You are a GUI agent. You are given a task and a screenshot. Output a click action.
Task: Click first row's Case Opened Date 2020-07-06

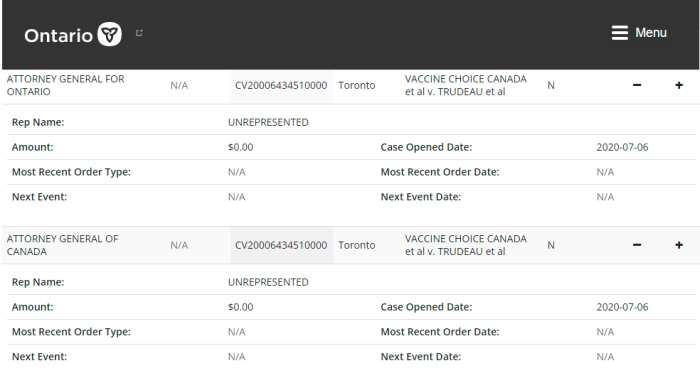(x=622, y=147)
